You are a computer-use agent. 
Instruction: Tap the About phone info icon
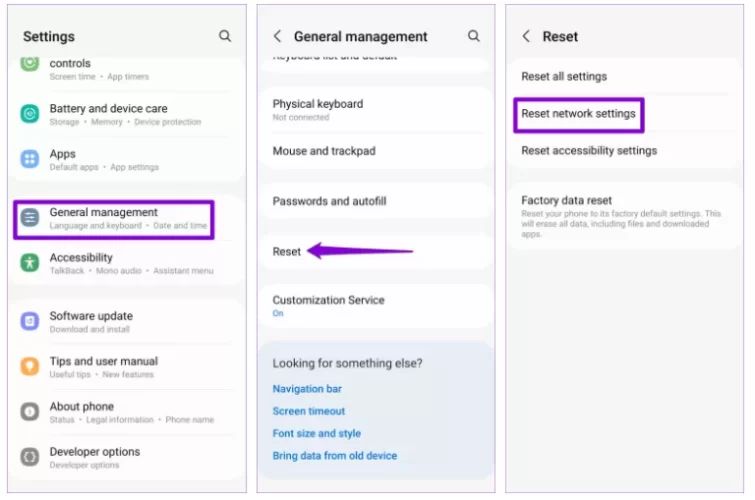pos(30,412)
